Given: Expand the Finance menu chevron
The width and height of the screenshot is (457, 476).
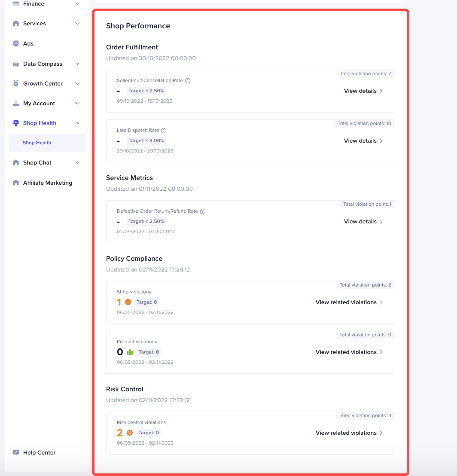Looking at the screenshot, I should (x=77, y=4).
